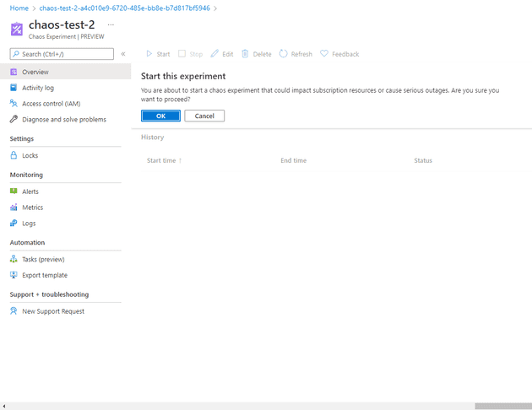
Task: Click the Status column header
Action: tap(423, 160)
